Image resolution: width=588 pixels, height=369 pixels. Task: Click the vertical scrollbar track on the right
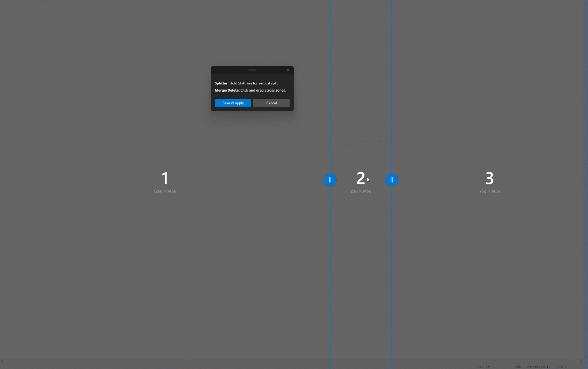(x=586, y=205)
